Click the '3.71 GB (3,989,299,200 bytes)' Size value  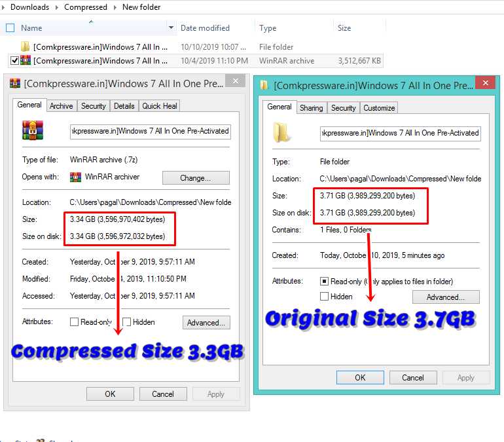[367, 196]
